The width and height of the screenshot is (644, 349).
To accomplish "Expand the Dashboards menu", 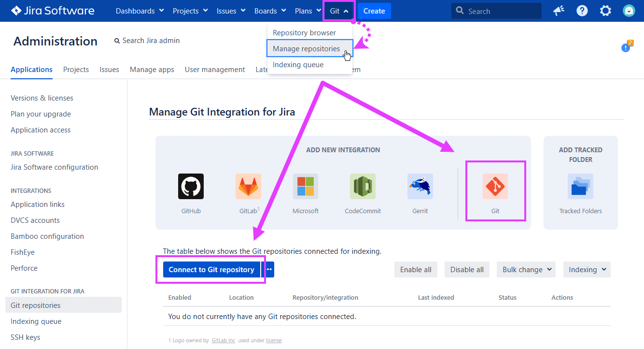I will (x=140, y=11).
